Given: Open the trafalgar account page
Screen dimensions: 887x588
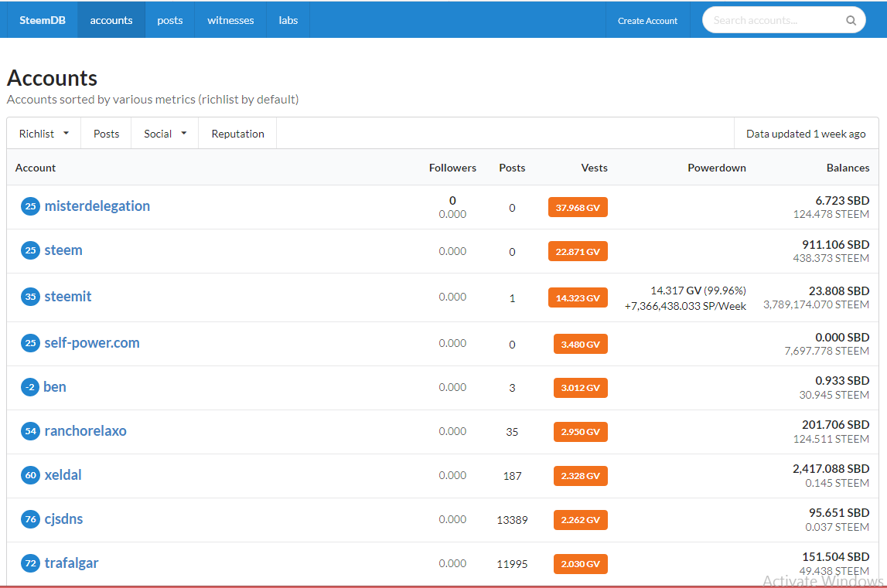Looking at the screenshot, I should [71, 564].
